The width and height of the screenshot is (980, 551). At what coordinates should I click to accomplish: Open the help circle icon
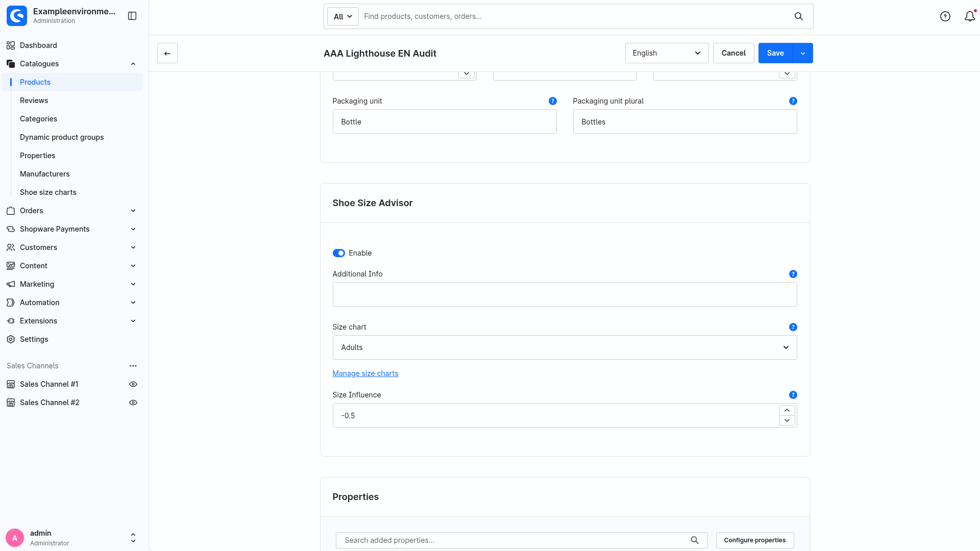coord(945,16)
